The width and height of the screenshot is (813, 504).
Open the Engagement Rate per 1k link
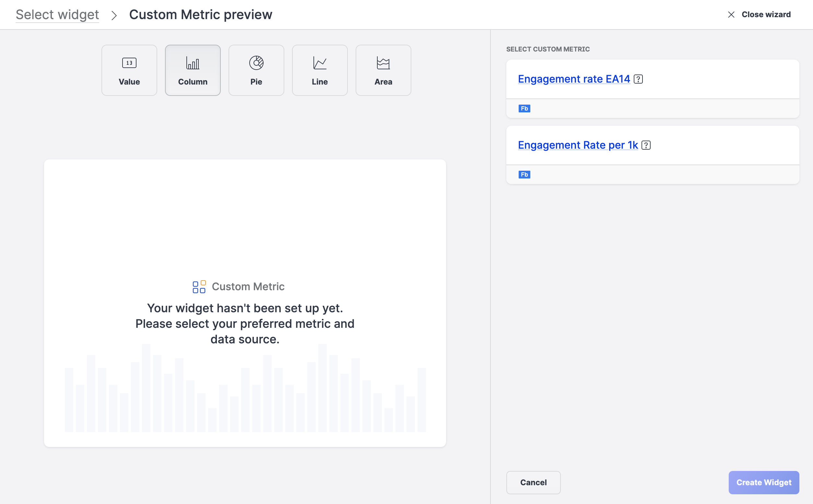pyautogui.click(x=577, y=145)
